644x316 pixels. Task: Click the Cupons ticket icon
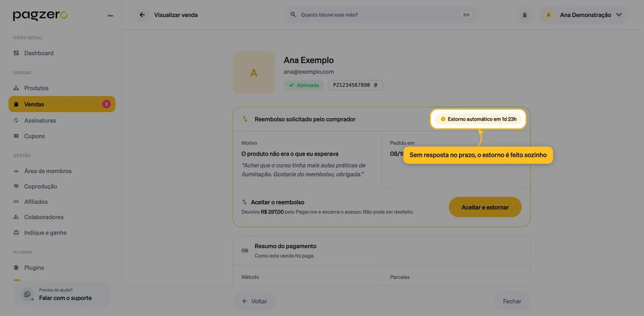[x=16, y=136]
